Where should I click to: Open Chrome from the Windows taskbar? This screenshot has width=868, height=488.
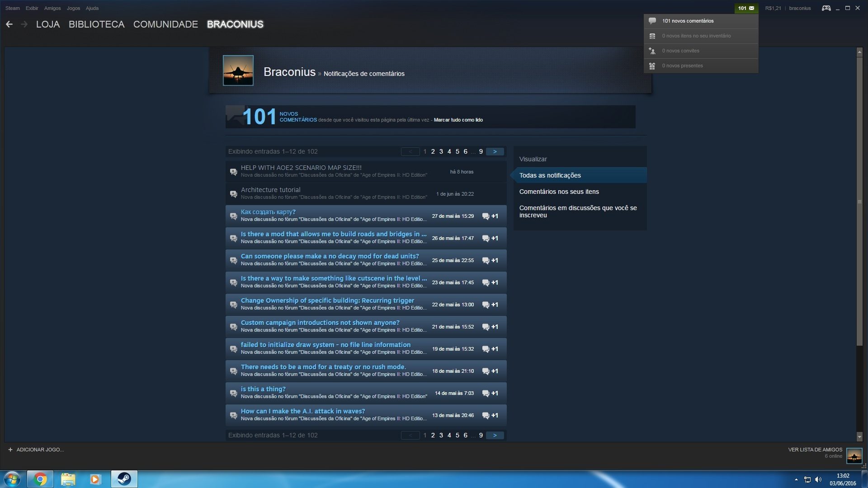[x=40, y=479]
